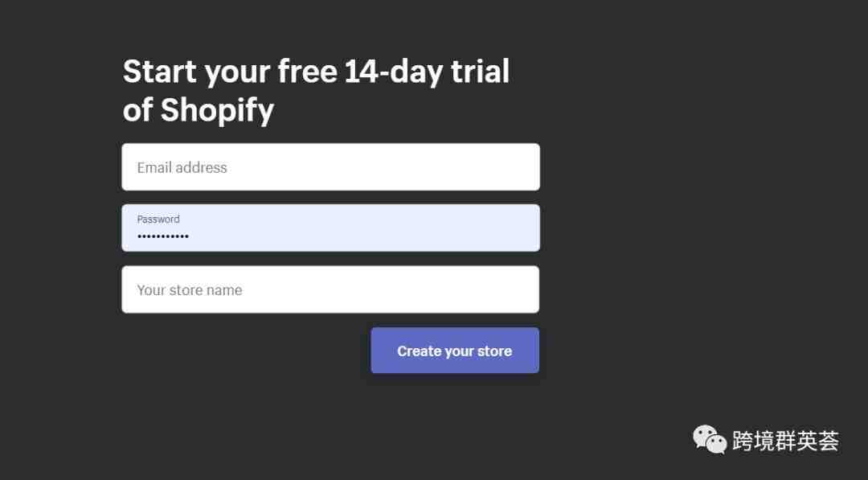This screenshot has width=868, height=480.
Task: Click the small Password floating label
Action: tap(158, 219)
